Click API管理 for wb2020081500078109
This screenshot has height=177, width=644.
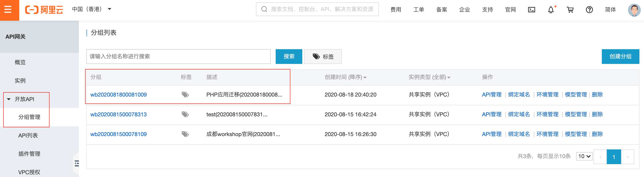(491, 134)
